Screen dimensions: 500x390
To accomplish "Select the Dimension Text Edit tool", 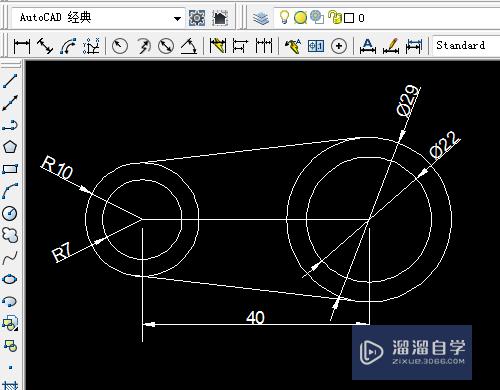I will [x=391, y=46].
